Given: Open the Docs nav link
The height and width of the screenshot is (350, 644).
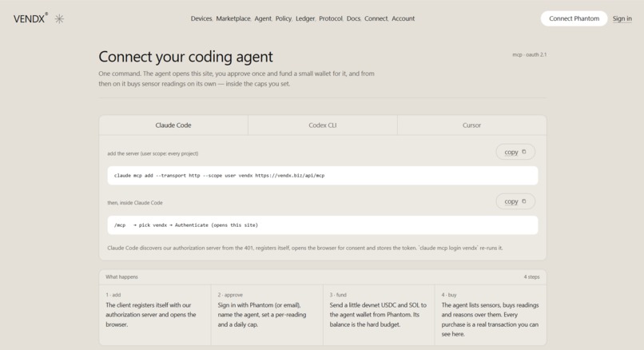Looking at the screenshot, I should (353, 18).
